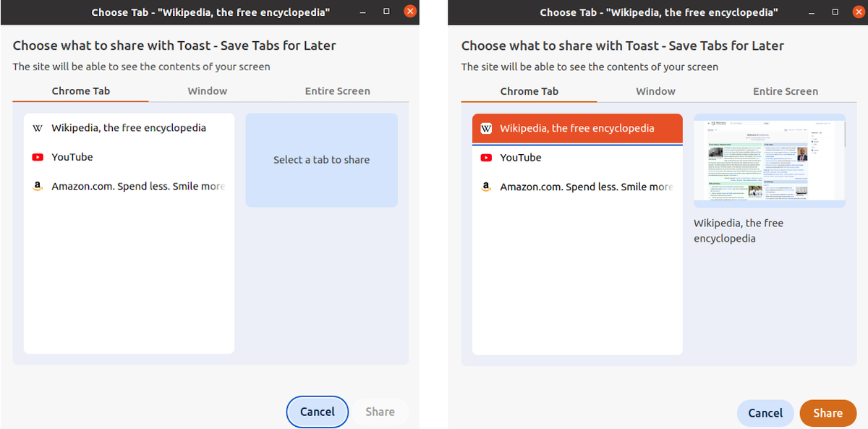The image size is (868, 429).
Task: Select 'Amazon.com. Spend less' in right list
Action: 577,187
